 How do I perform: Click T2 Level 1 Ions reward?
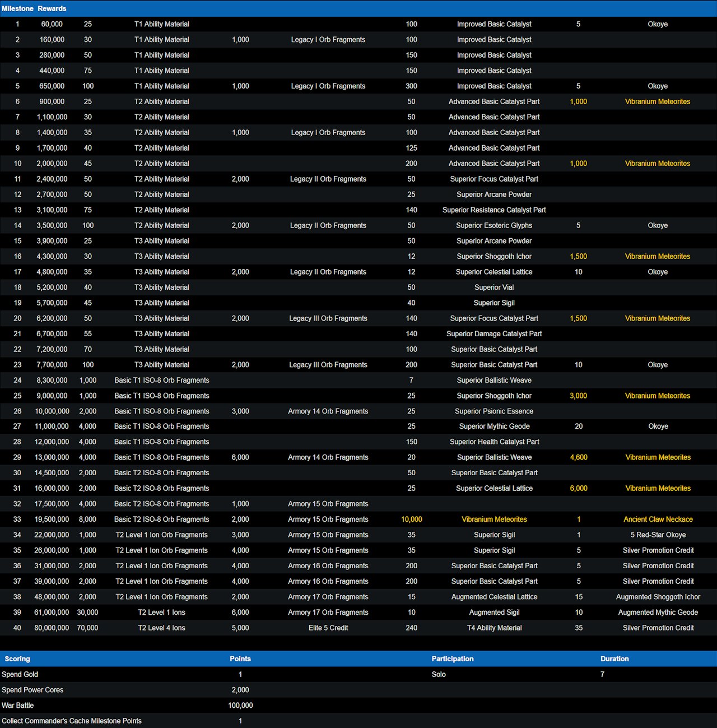point(162,613)
